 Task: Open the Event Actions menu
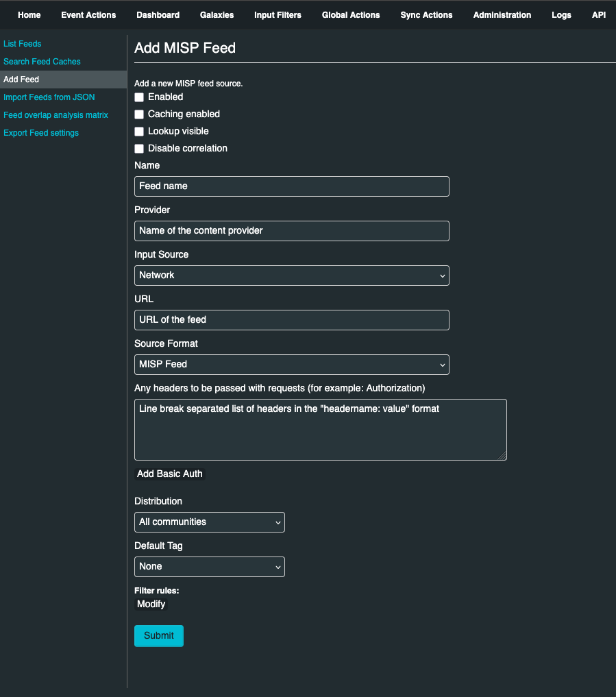point(88,15)
